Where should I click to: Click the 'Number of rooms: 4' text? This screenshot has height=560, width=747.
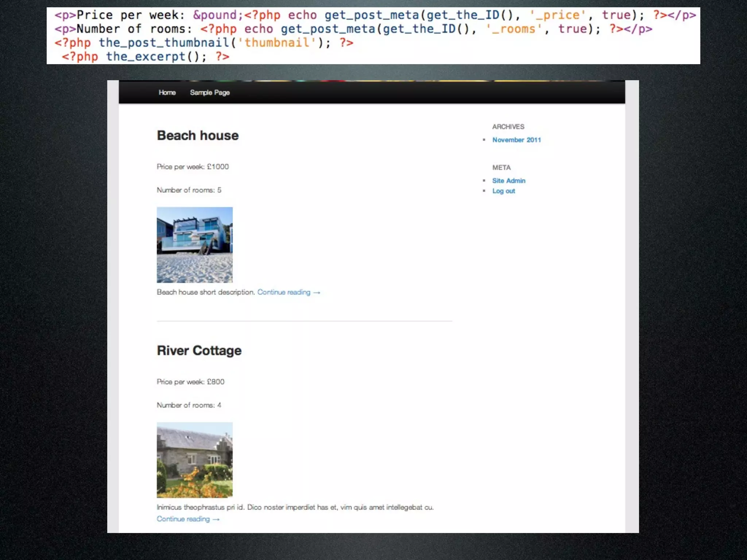pos(189,405)
